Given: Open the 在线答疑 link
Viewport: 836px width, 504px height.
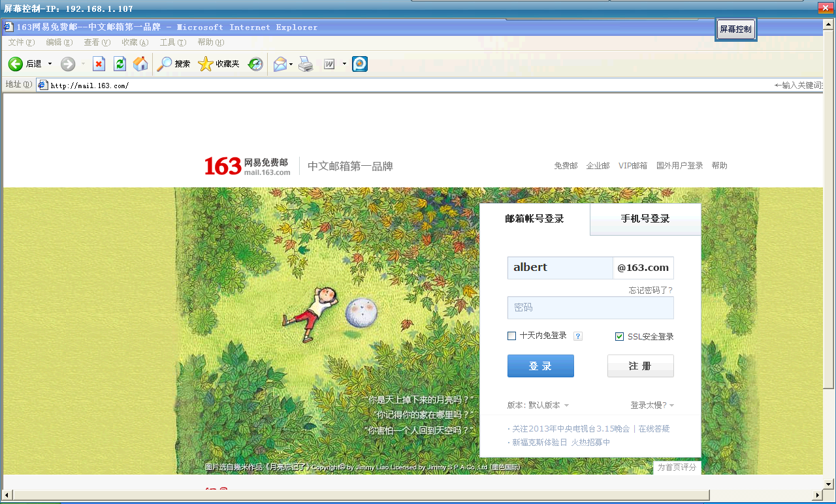Looking at the screenshot, I should [654, 429].
